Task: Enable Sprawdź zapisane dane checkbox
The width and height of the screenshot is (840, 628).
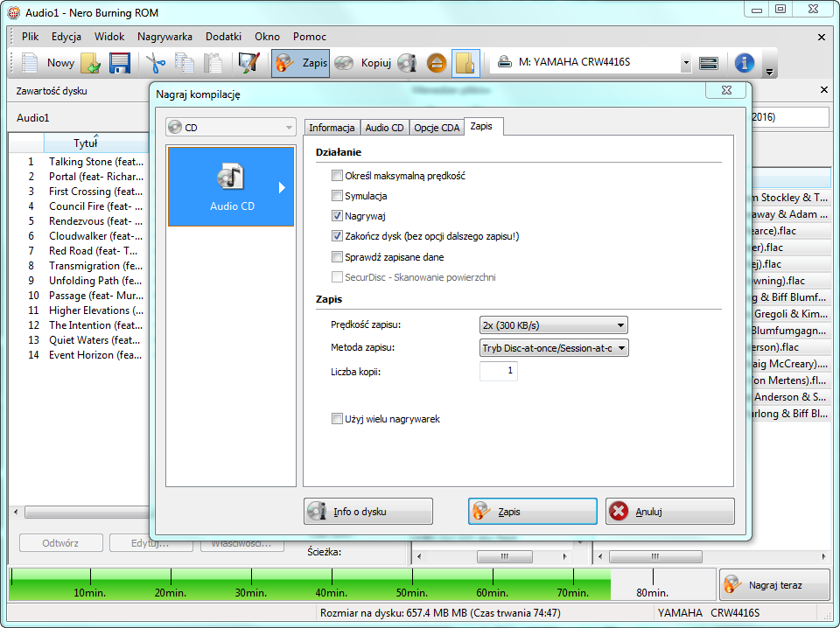Action: pos(337,257)
